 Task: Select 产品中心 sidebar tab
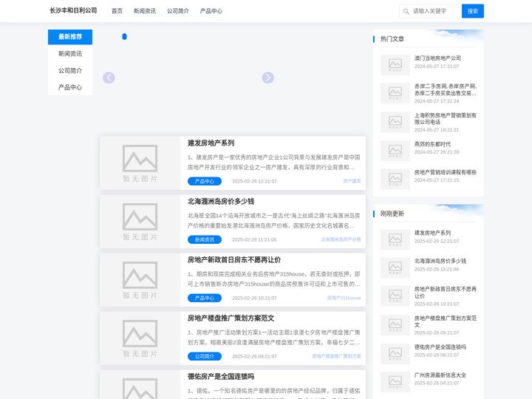[70, 87]
